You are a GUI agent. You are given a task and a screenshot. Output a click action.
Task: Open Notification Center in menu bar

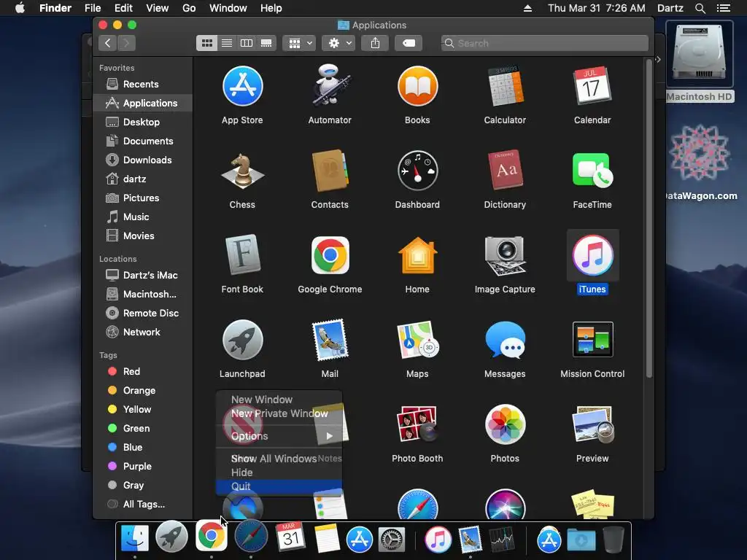click(724, 8)
